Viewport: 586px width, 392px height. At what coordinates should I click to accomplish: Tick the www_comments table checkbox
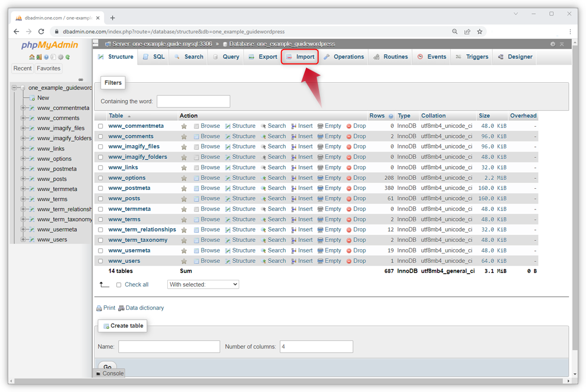[x=100, y=137]
